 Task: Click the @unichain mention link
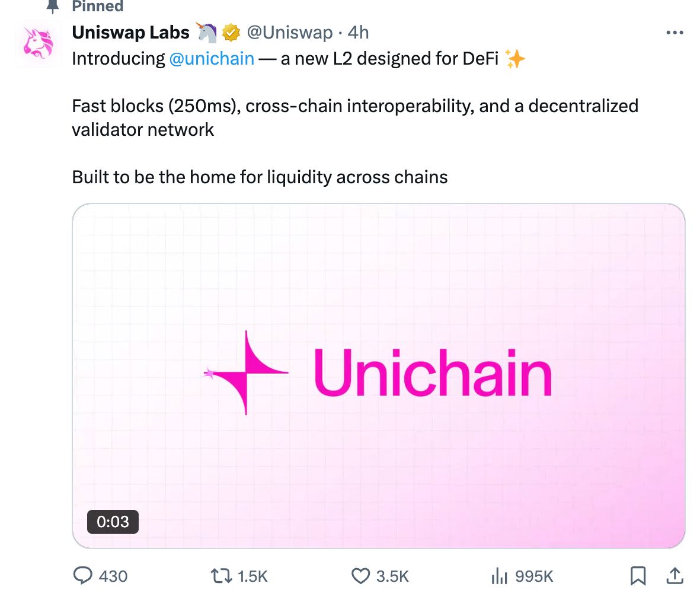212,58
